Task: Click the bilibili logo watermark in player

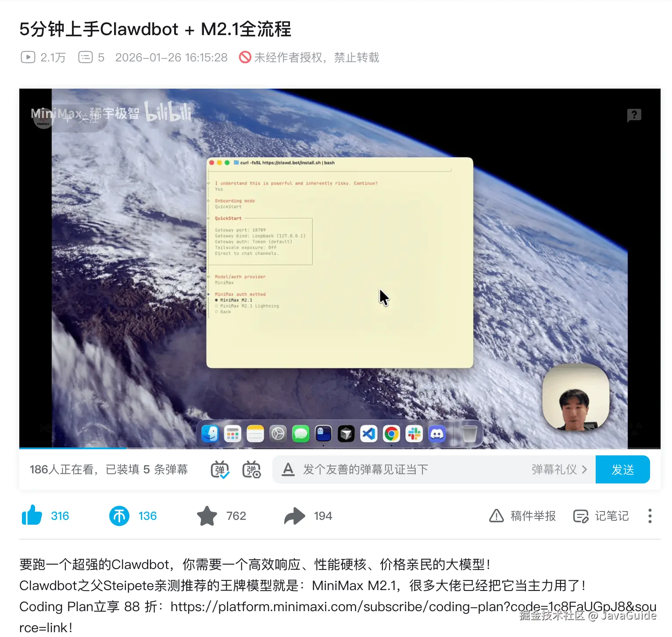Action: [168, 112]
